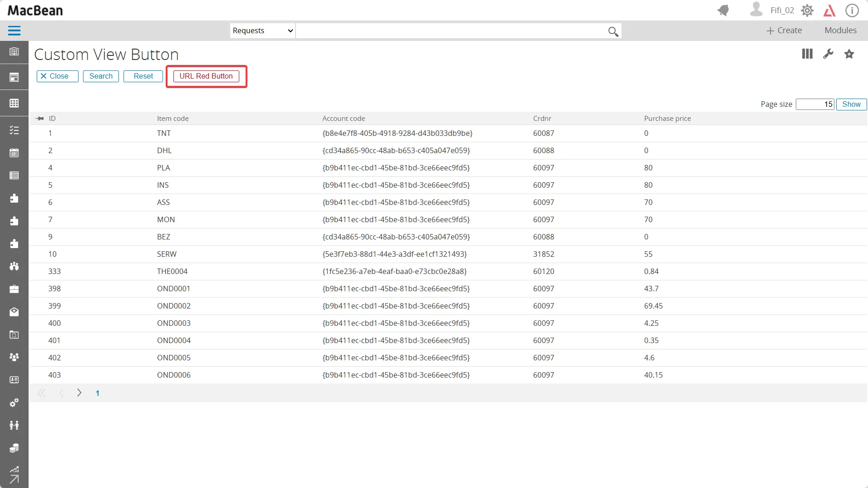Focus the Page size input field
Viewport: 868px width, 488px height.
pos(815,104)
